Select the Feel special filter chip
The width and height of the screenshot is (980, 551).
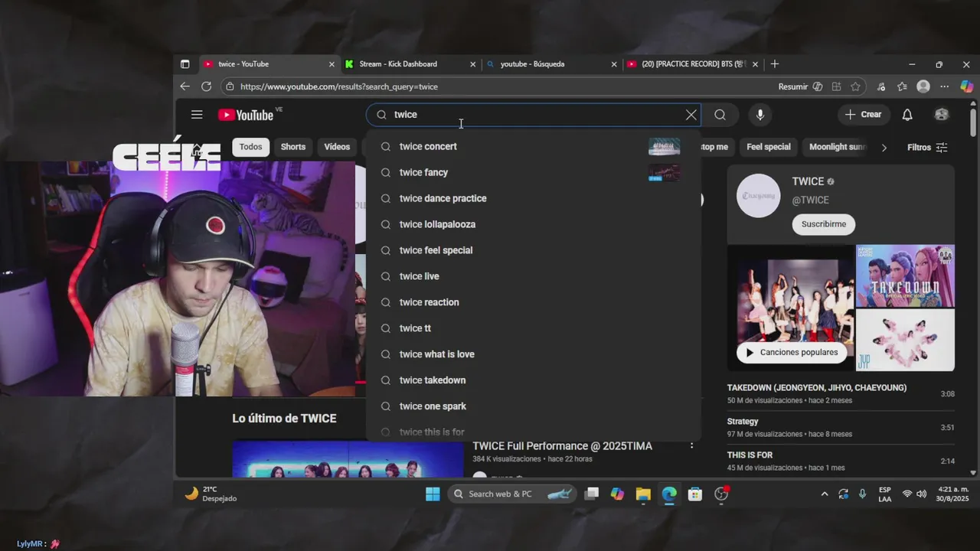pyautogui.click(x=769, y=147)
